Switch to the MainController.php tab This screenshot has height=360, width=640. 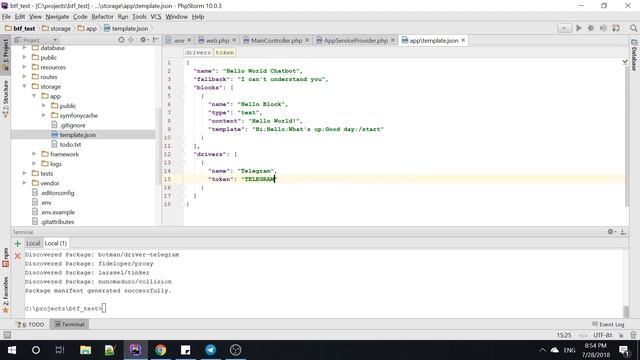click(276, 40)
